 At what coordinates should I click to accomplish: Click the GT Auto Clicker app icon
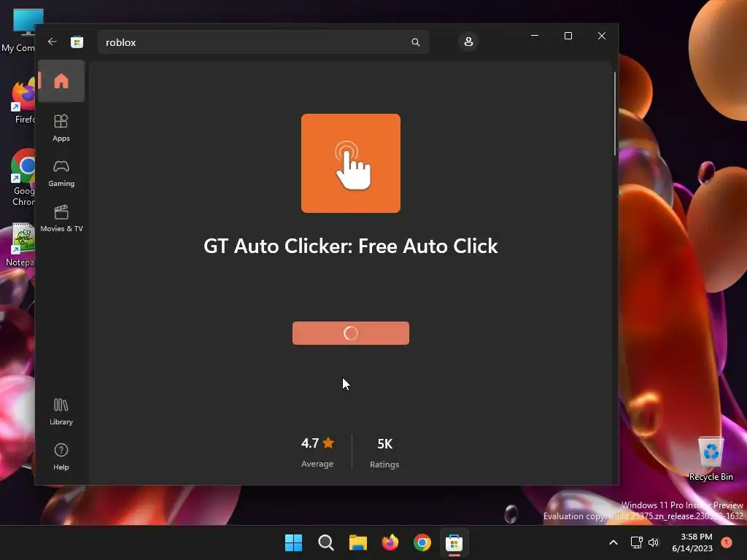351,163
